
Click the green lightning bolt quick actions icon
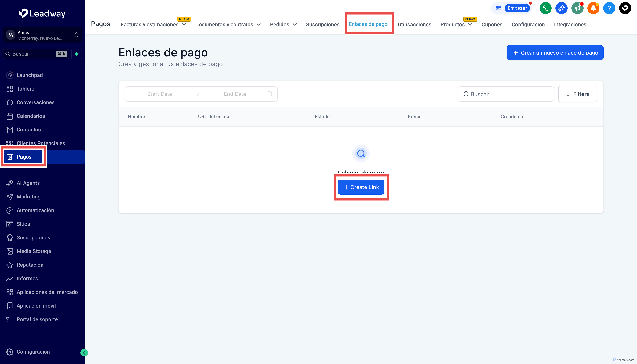tap(77, 54)
